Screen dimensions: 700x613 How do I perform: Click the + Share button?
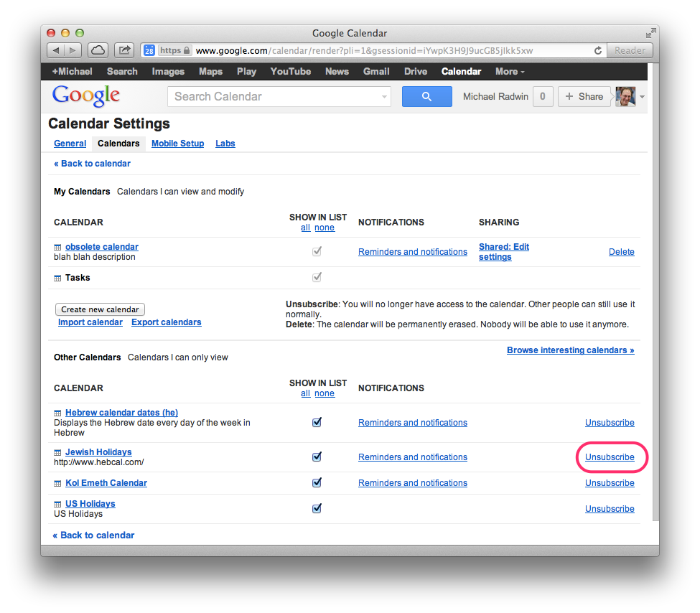pos(584,96)
